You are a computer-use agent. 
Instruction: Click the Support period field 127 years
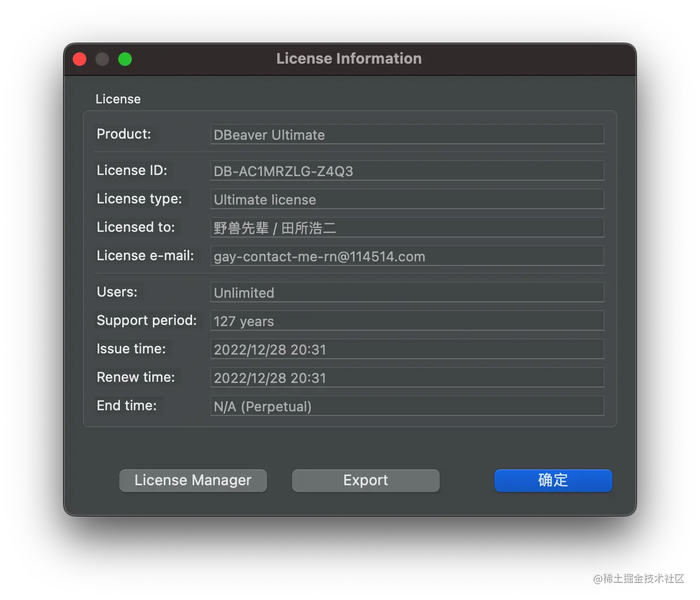(x=407, y=321)
